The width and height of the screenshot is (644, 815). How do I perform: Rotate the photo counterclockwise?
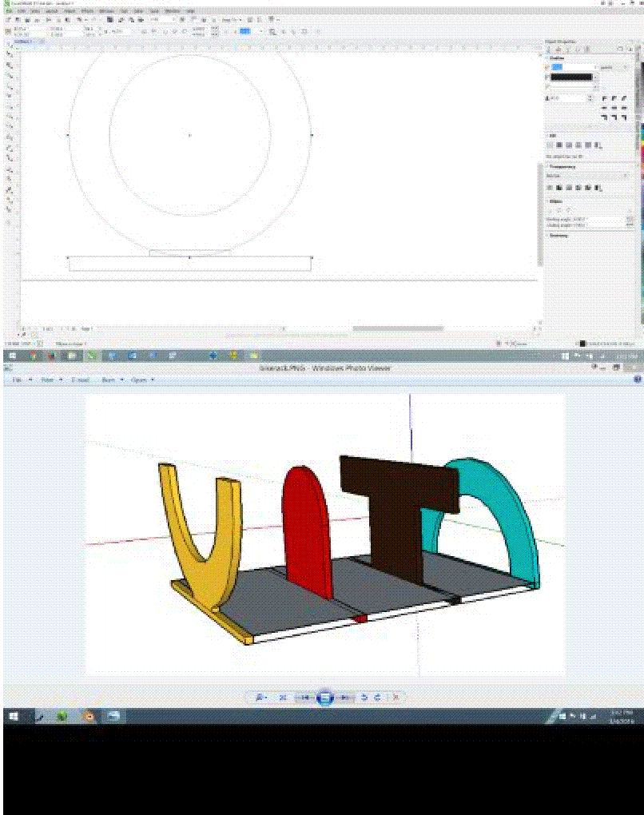(364, 698)
